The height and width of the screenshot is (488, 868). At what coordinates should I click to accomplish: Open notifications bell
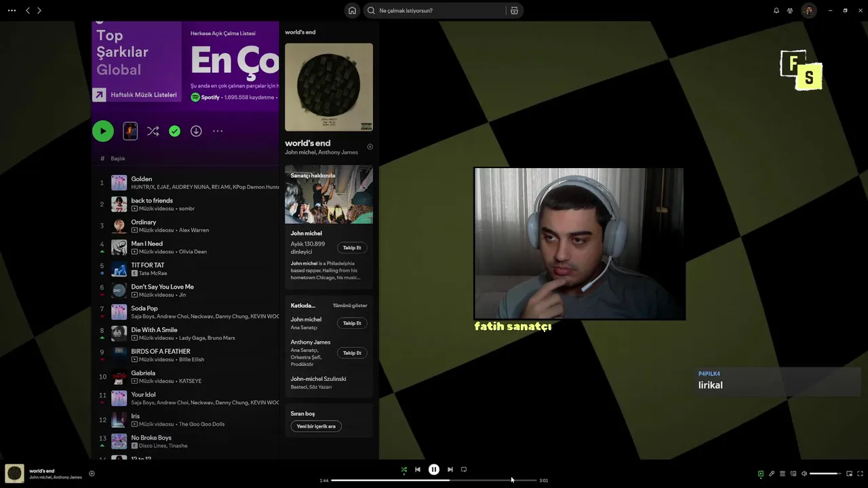776,10
